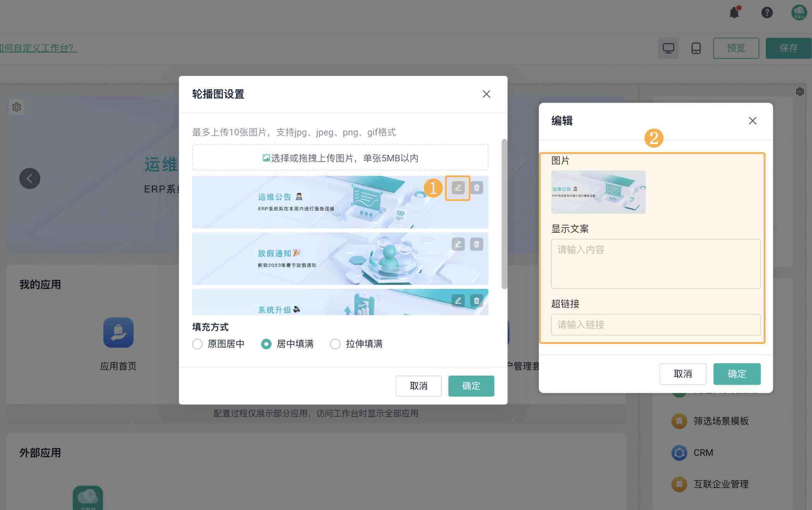Click the 保存 button
This screenshot has width=812, height=510.
point(788,48)
